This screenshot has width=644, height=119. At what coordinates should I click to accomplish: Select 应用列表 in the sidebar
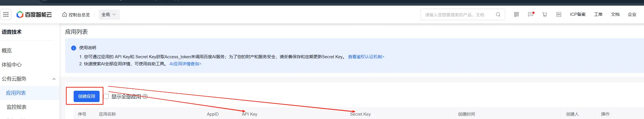pos(16,93)
